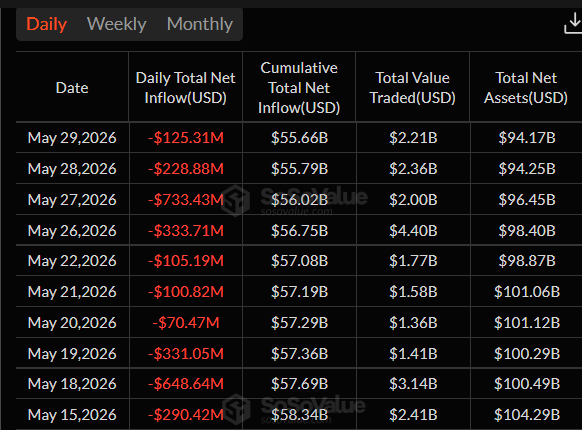Click the -$125.31M net inflow value

click(186, 138)
